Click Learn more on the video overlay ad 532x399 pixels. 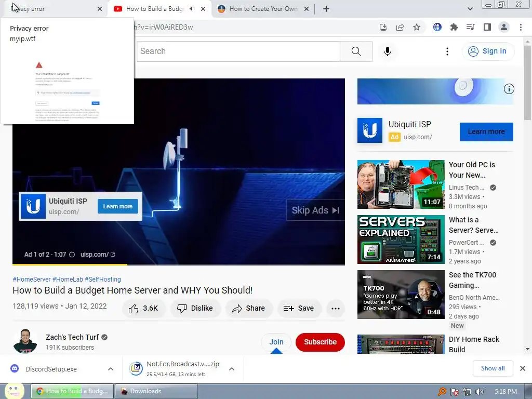pyautogui.click(x=118, y=206)
